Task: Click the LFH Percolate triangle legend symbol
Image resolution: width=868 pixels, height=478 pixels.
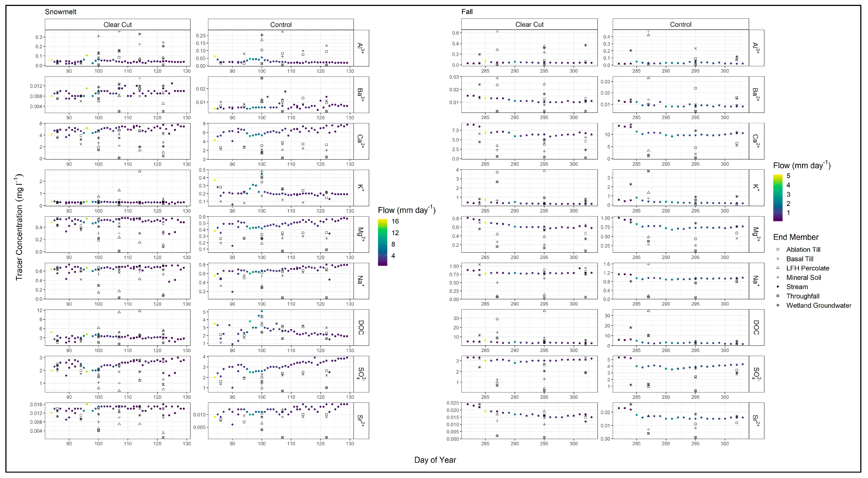Action: tap(778, 268)
